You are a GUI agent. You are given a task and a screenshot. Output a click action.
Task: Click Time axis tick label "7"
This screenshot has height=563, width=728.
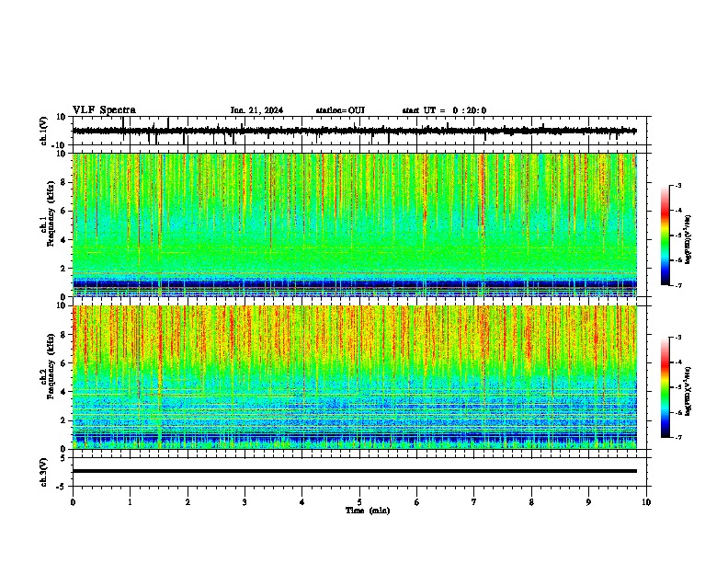[x=474, y=502]
